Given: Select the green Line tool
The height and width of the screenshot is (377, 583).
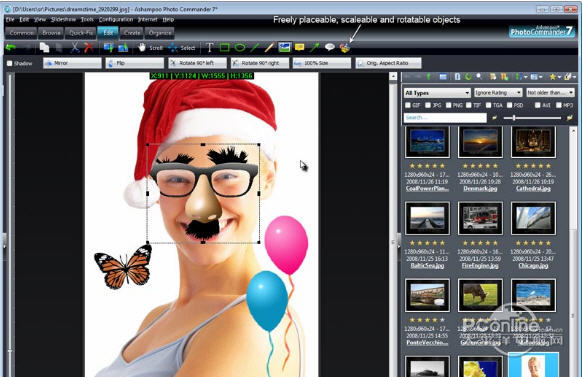Looking at the screenshot, I should 255,47.
